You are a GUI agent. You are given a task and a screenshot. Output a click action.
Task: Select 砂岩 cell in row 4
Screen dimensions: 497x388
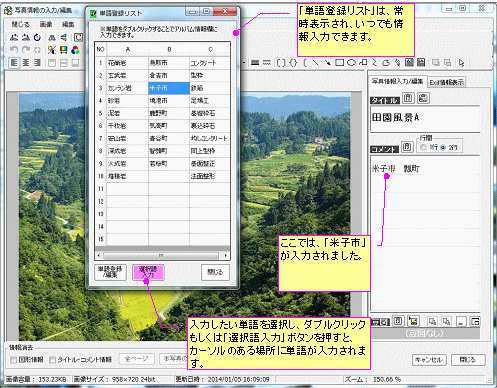[127, 101]
